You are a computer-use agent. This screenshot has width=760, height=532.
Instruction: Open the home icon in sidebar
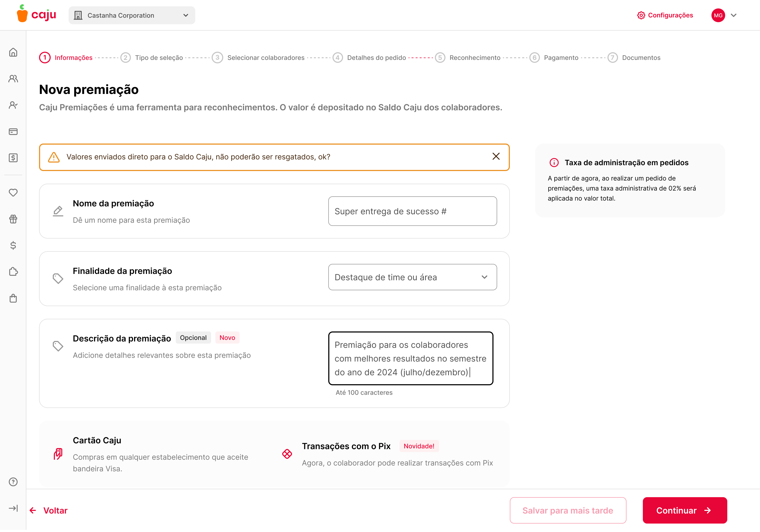click(13, 52)
